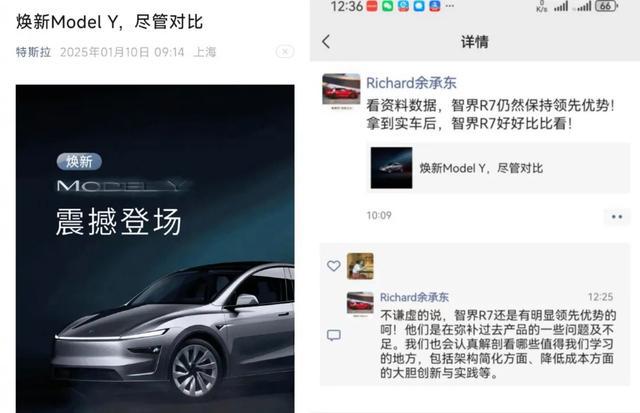This screenshot has height=413, width=640.
Task: Tap Richard余承东 name in comment
Action: [x=414, y=297]
